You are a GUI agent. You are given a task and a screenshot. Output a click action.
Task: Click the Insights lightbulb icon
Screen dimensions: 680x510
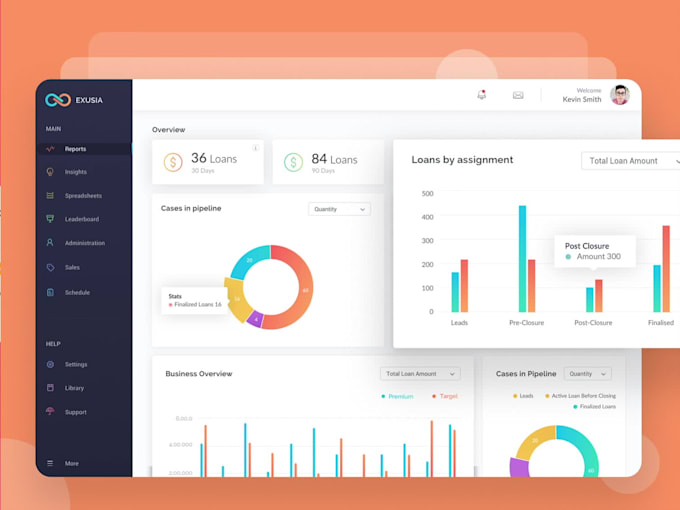coord(50,172)
